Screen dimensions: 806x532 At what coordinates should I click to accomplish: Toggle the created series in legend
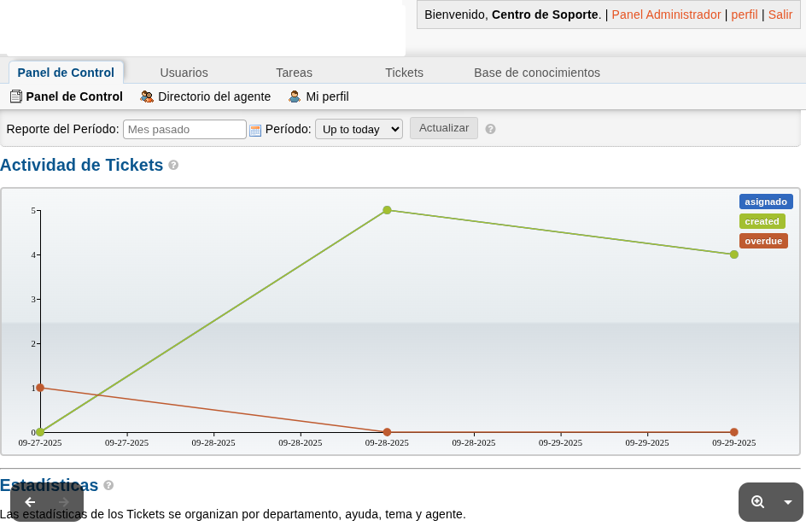pyautogui.click(x=762, y=221)
